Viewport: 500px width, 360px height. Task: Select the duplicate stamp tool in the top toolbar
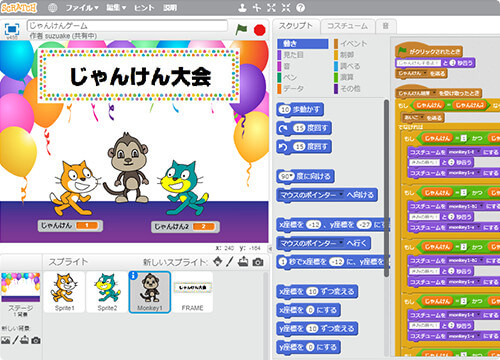tap(242, 8)
